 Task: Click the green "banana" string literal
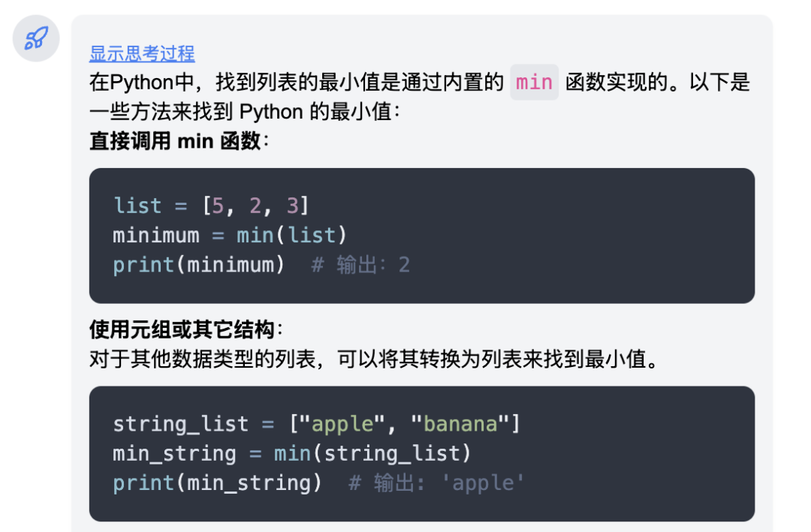pos(460,424)
